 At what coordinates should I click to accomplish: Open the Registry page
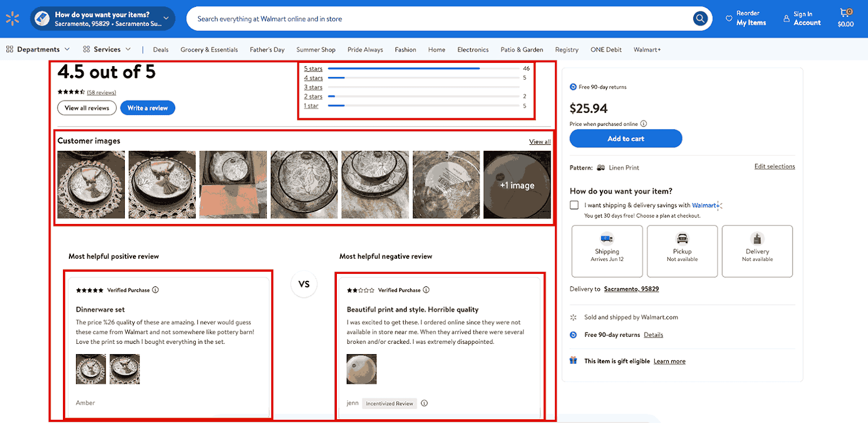coord(567,49)
